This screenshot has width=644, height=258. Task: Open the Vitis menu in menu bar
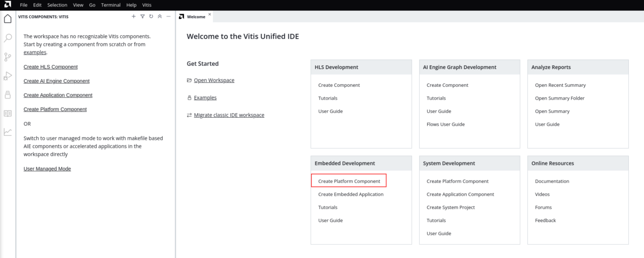(147, 5)
